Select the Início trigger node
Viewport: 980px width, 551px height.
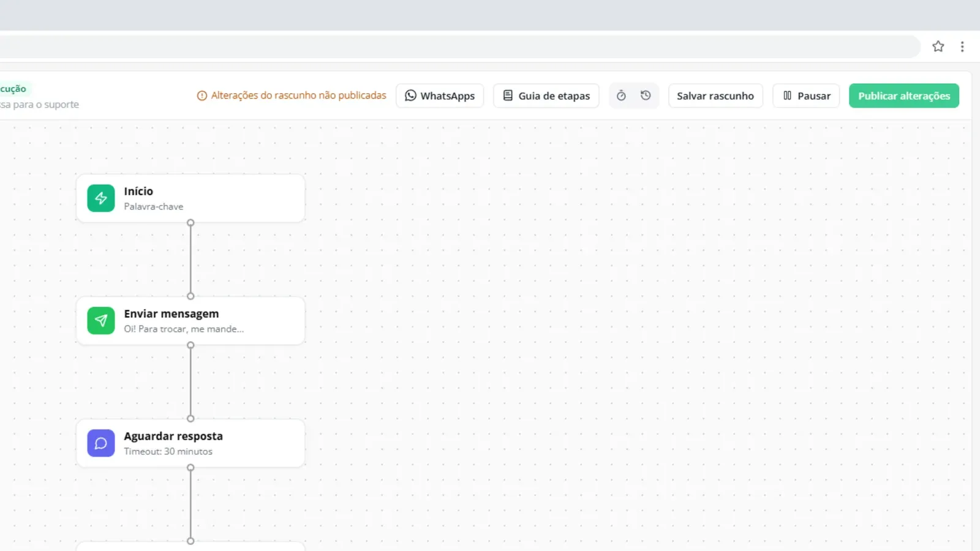(190, 198)
